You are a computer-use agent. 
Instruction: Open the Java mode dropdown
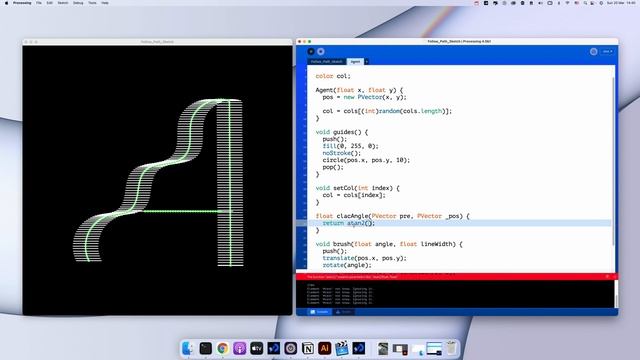[x=607, y=51]
